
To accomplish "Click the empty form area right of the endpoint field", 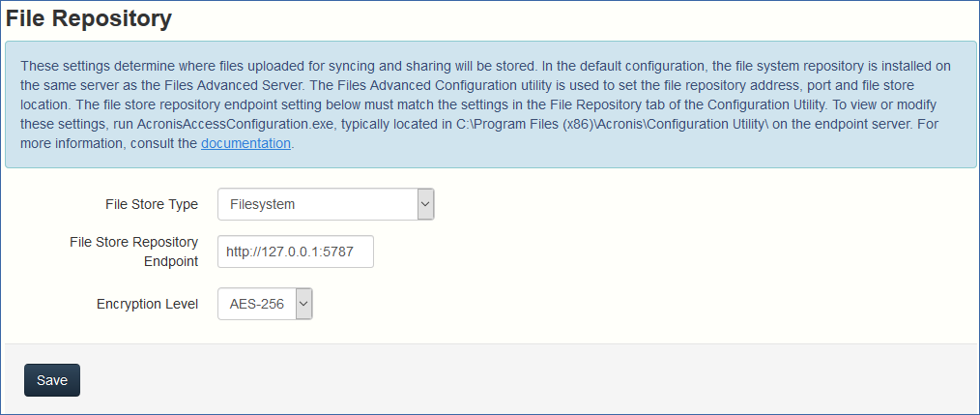I will point(628,252).
